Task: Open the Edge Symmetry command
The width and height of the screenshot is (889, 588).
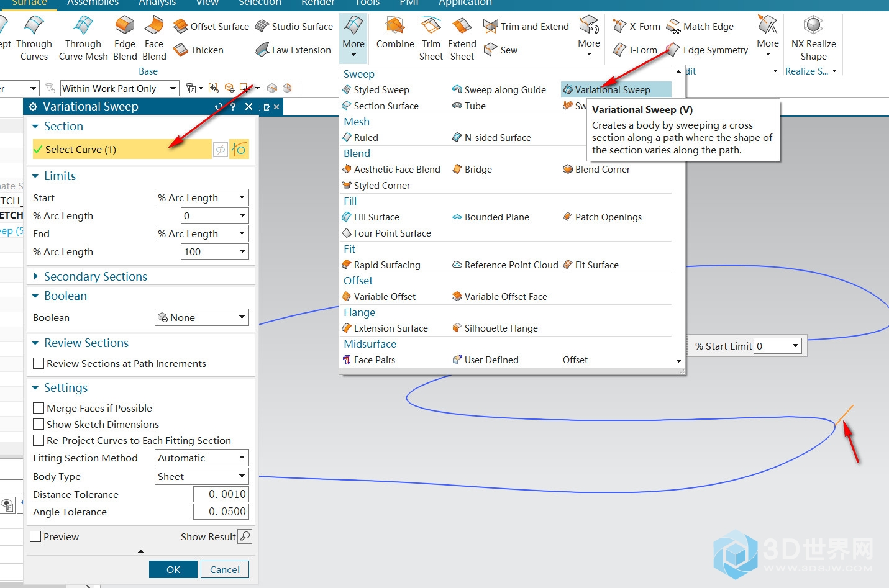Action: [707, 50]
